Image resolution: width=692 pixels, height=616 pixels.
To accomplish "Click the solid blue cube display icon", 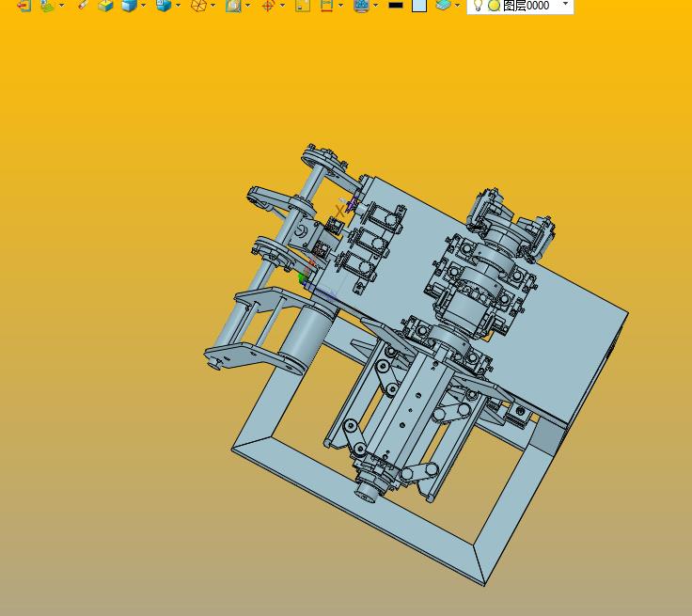I will pyautogui.click(x=130, y=6).
